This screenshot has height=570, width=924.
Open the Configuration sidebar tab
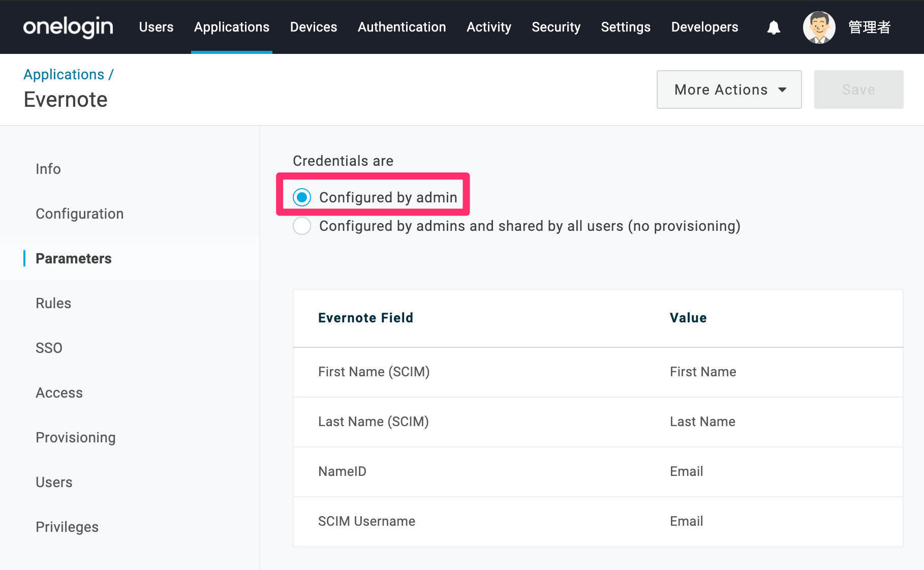pos(80,214)
